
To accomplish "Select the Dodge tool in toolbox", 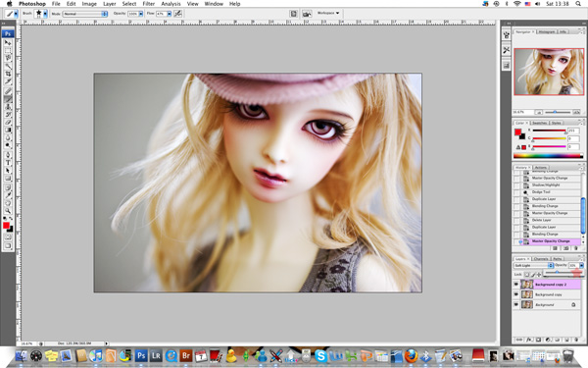I will click(x=8, y=145).
